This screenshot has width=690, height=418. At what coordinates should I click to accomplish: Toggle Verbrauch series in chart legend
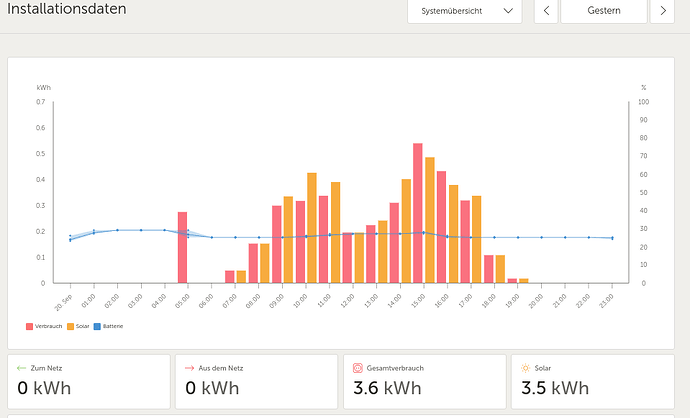click(44, 326)
